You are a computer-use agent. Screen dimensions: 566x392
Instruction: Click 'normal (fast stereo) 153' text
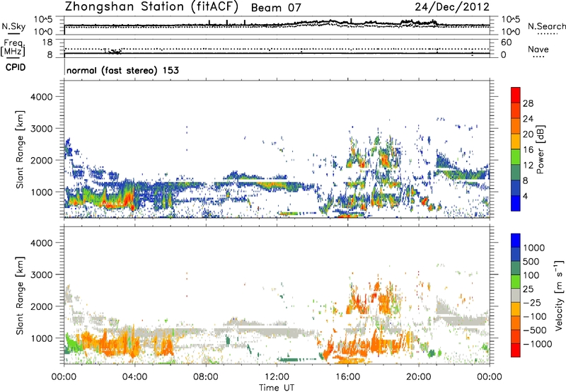tap(122, 70)
